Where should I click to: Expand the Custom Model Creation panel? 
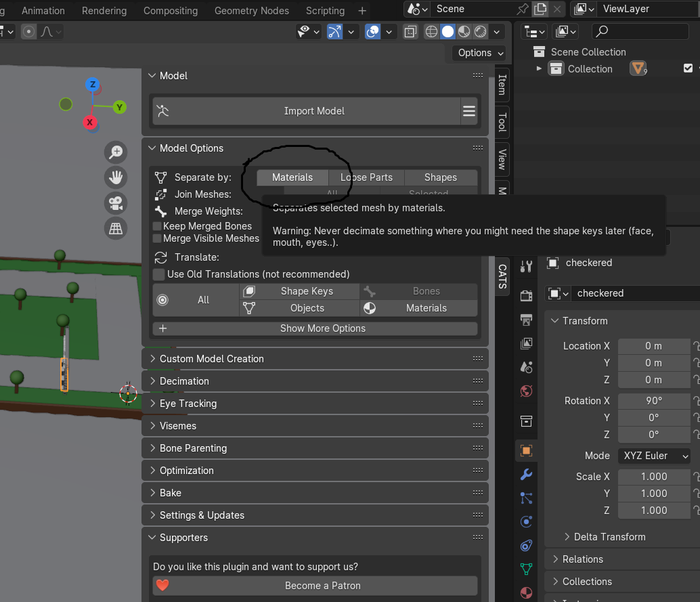(315, 359)
